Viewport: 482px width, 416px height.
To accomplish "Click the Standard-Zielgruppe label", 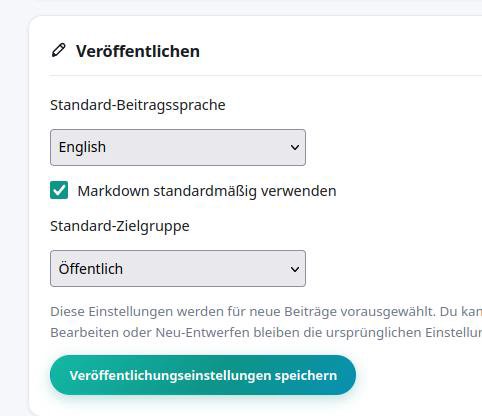I will point(120,226).
